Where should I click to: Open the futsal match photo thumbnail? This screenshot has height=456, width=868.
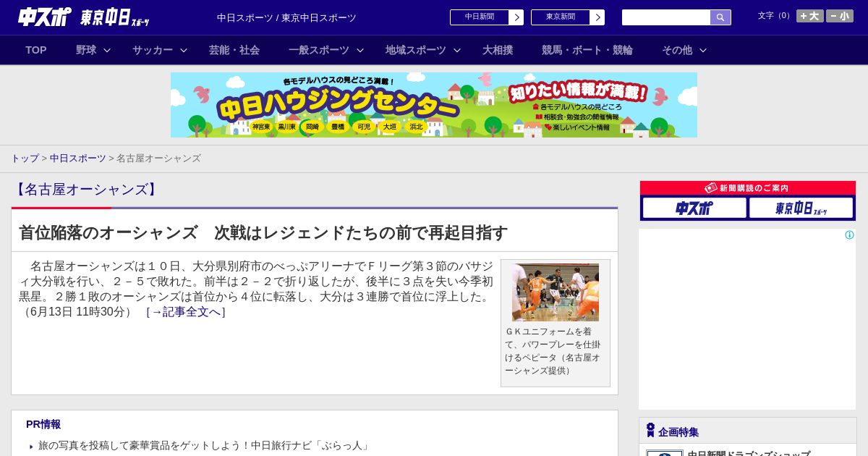click(x=556, y=292)
